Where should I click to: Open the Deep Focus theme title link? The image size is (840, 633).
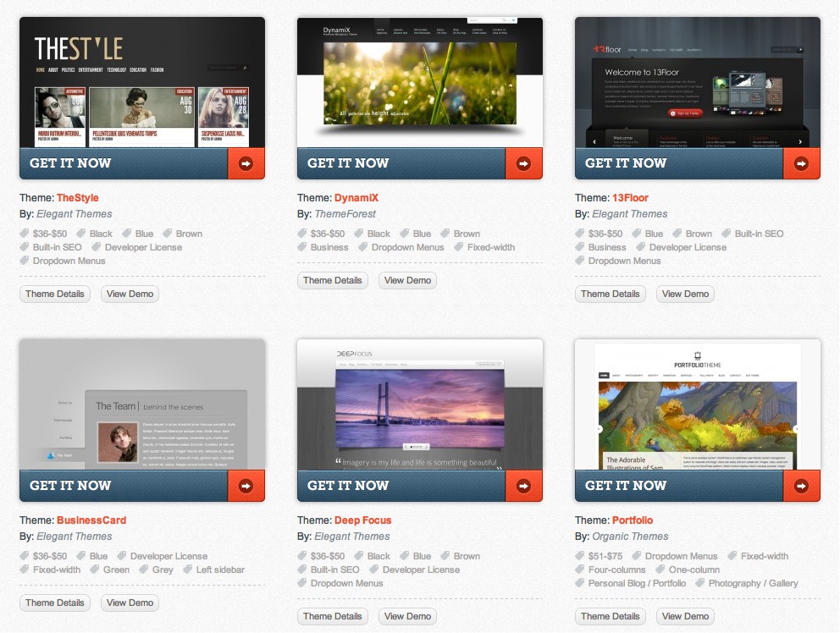362,520
